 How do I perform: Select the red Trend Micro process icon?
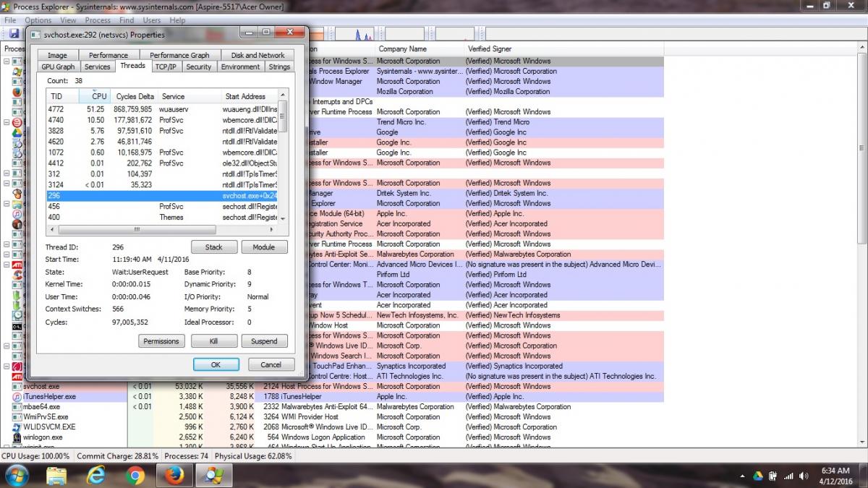pyautogui.click(x=17, y=122)
